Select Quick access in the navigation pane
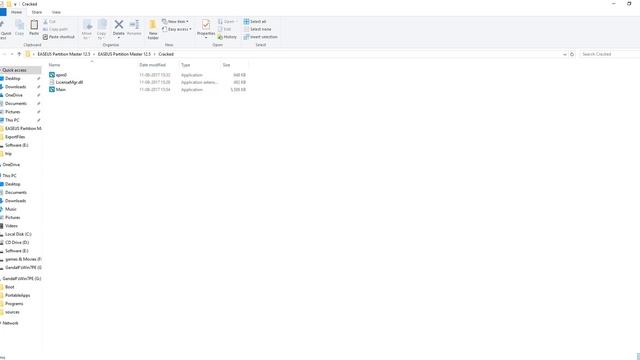 [x=14, y=70]
